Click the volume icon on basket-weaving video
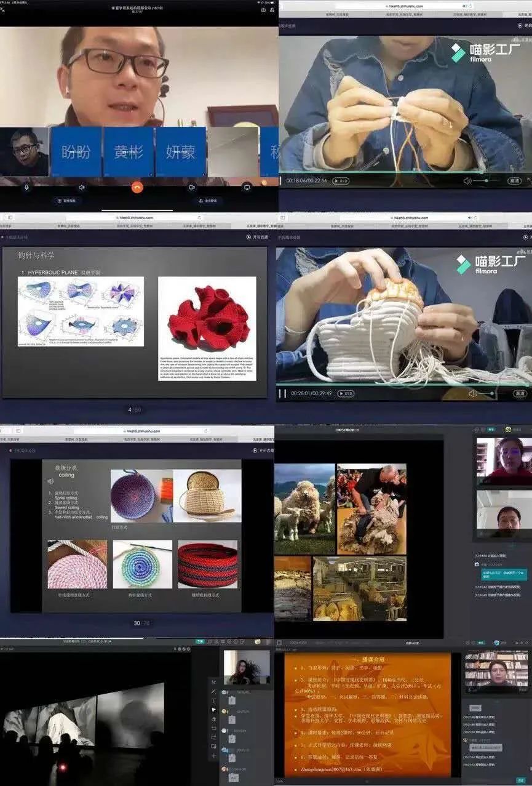 472,393
